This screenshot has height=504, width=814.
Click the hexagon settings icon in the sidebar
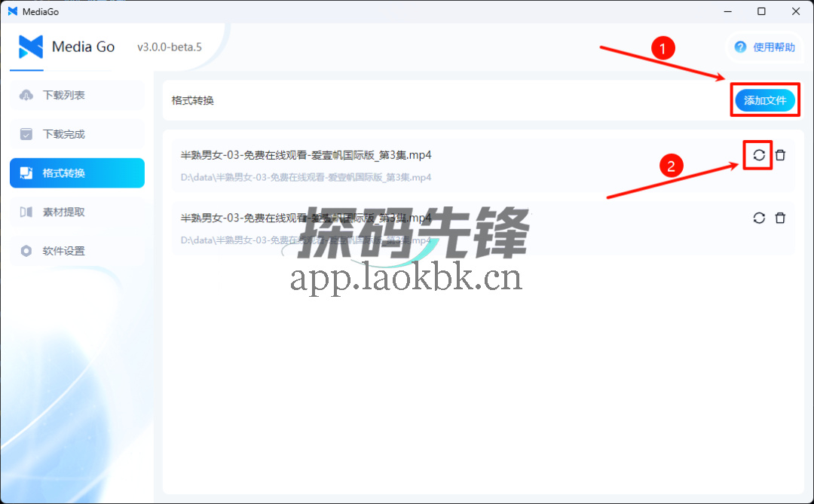[26, 251]
